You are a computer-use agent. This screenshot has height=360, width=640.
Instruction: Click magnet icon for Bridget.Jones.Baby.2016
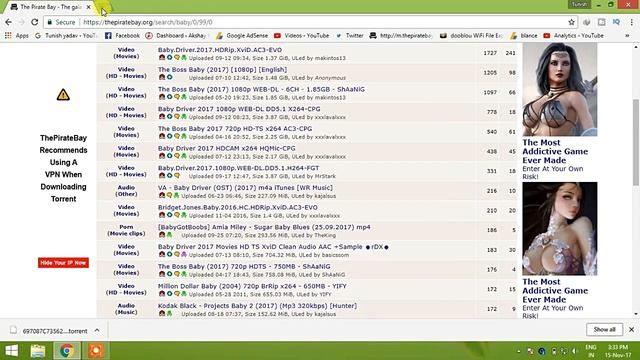tap(162, 215)
